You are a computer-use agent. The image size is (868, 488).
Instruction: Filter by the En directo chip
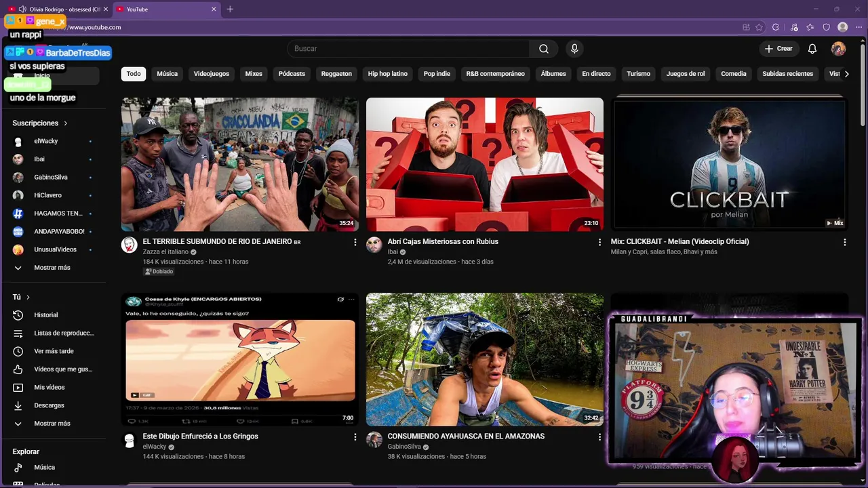point(596,74)
